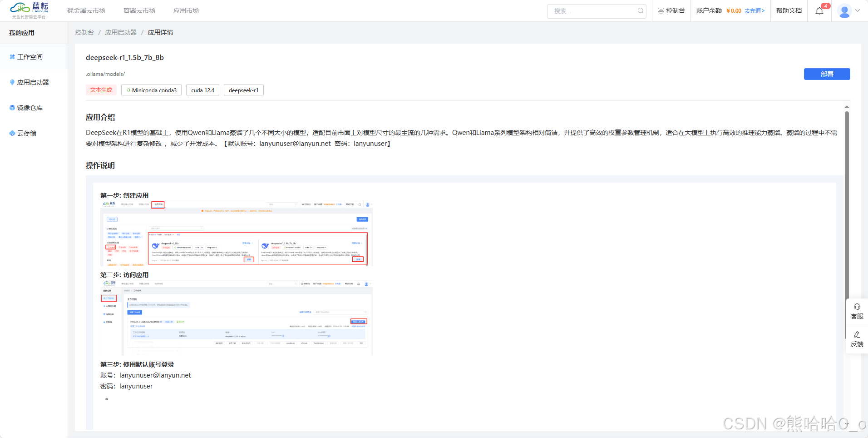Click the cuda 12.4 tag
The width and height of the screenshot is (868, 438).
(202, 90)
